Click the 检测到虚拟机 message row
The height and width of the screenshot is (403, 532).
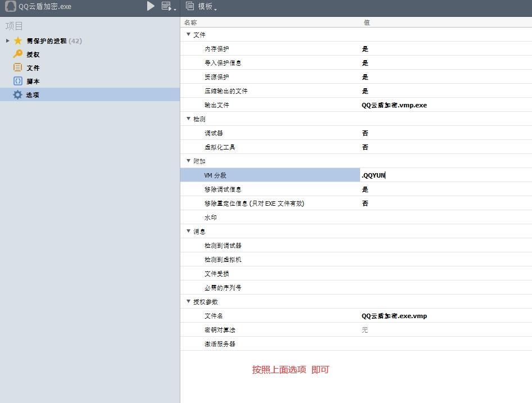[356, 259]
